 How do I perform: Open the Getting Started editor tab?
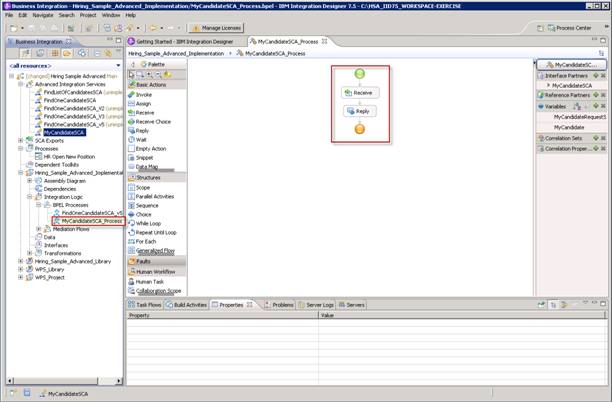coord(187,42)
